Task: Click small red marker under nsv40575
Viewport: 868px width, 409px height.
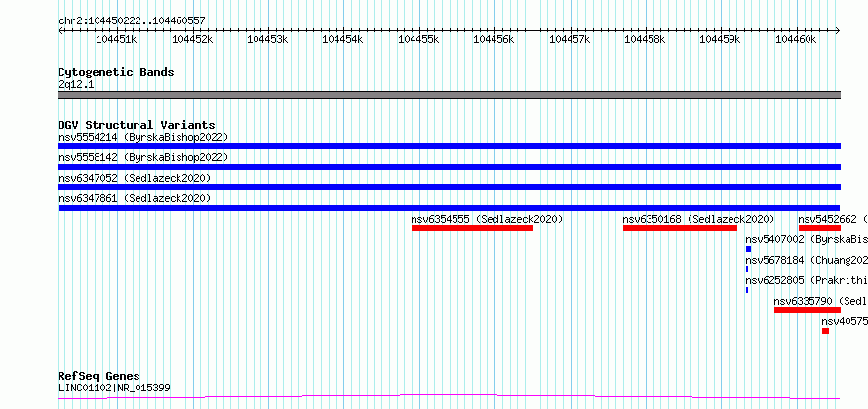Action: pyautogui.click(x=825, y=331)
